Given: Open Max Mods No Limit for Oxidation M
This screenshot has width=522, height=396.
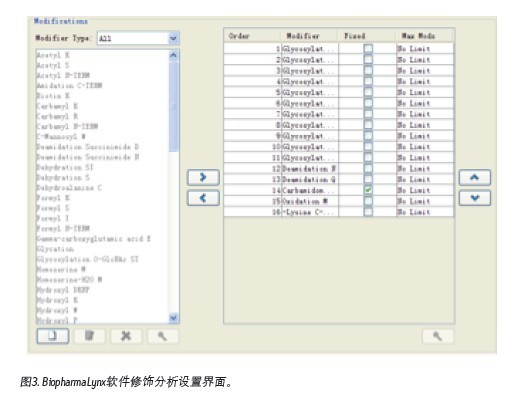Looking at the screenshot, I should point(425,201).
